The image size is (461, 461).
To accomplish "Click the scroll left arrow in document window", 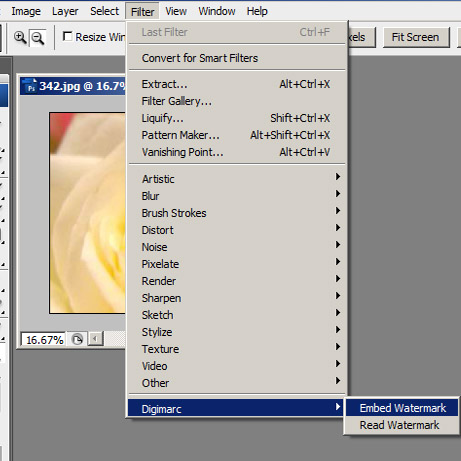I will click(96, 339).
